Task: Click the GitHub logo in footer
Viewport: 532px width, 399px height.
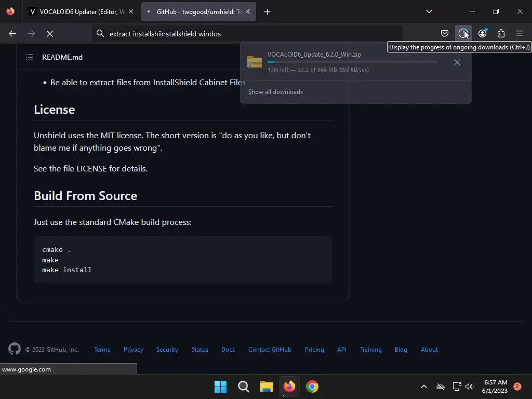Action: tap(14, 349)
